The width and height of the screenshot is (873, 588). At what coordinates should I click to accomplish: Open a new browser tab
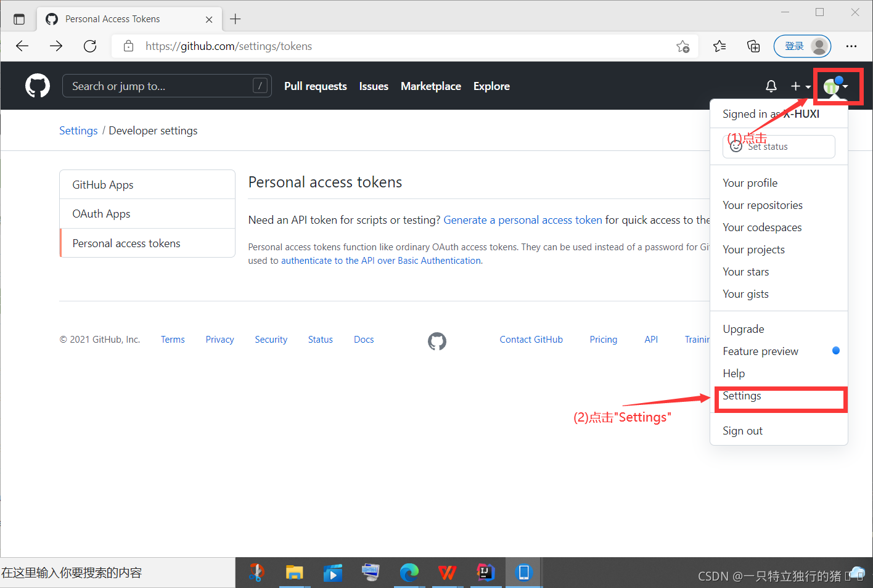236,19
